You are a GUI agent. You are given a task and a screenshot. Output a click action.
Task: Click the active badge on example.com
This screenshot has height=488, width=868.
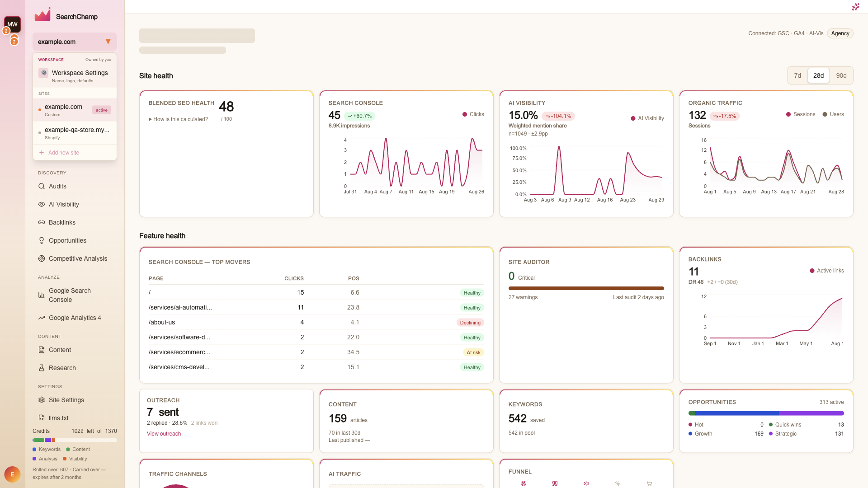[x=102, y=110]
